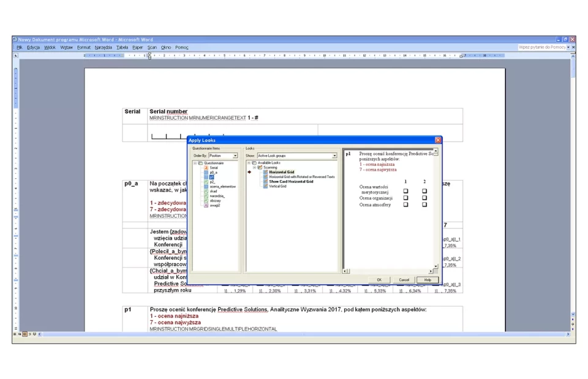Check second box for Ocena atmosfery
The image size is (588, 379).
[x=424, y=205]
